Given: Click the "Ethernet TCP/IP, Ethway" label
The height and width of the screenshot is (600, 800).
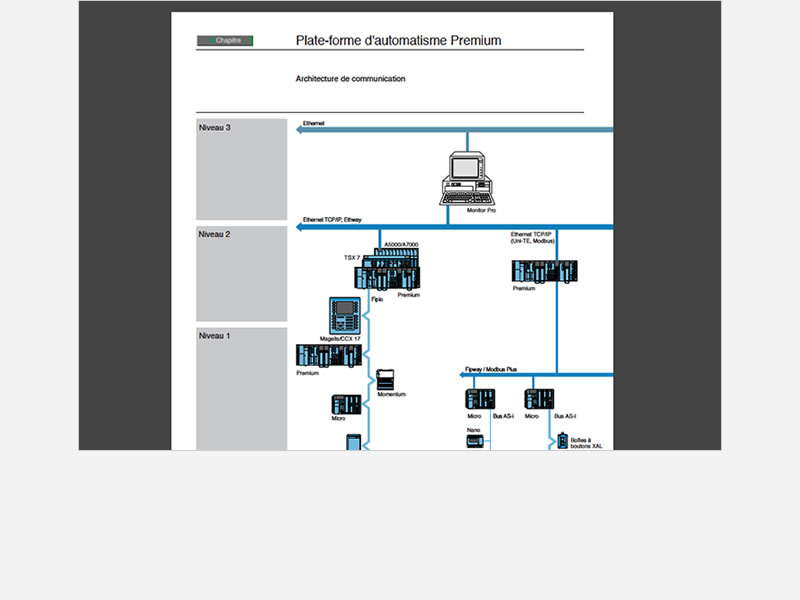Looking at the screenshot, I should pos(332,220).
